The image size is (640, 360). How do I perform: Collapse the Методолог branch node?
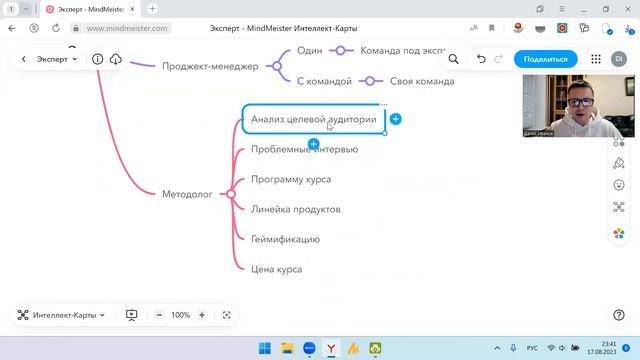(x=231, y=194)
